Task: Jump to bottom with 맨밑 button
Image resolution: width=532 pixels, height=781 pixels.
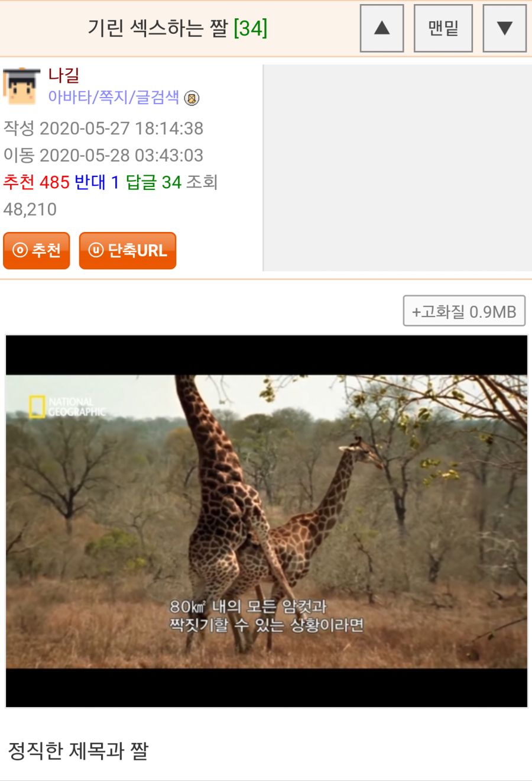Action: (x=443, y=28)
